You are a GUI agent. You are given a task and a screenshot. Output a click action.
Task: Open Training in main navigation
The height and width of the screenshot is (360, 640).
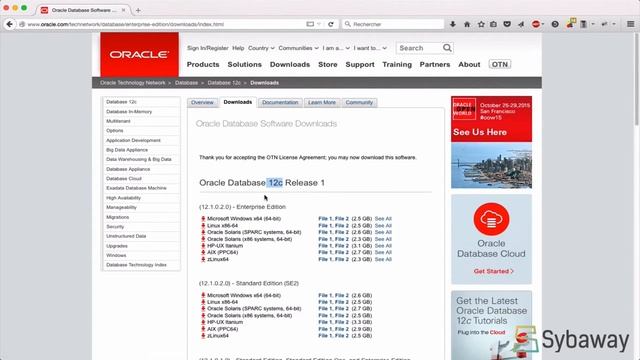(x=397, y=64)
